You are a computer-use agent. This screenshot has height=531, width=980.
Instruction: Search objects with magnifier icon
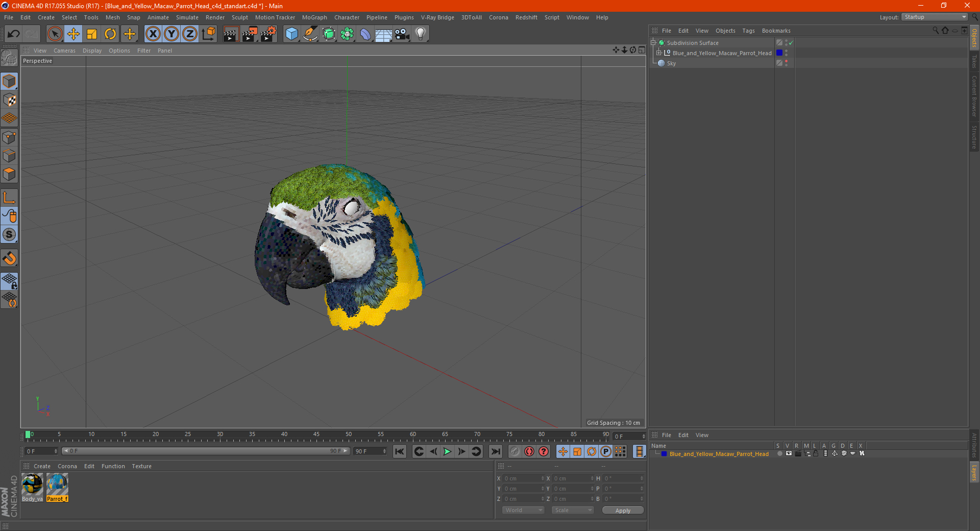tap(935, 31)
